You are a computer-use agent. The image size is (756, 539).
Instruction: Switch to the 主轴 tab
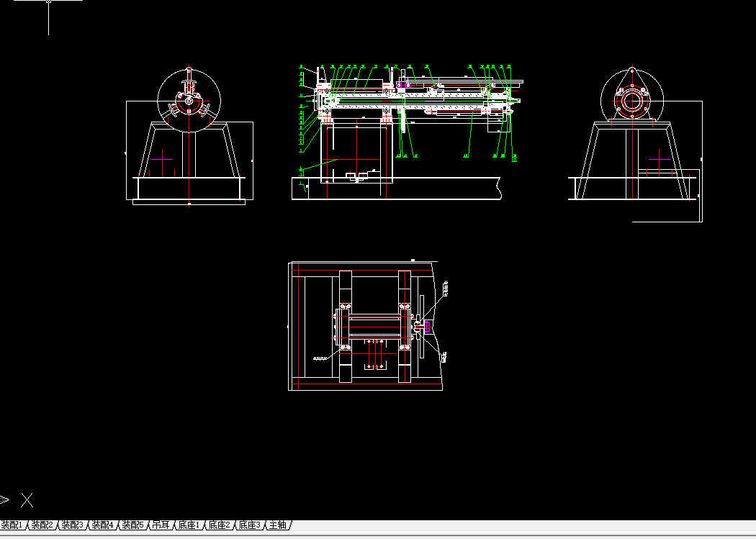coord(278,525)
